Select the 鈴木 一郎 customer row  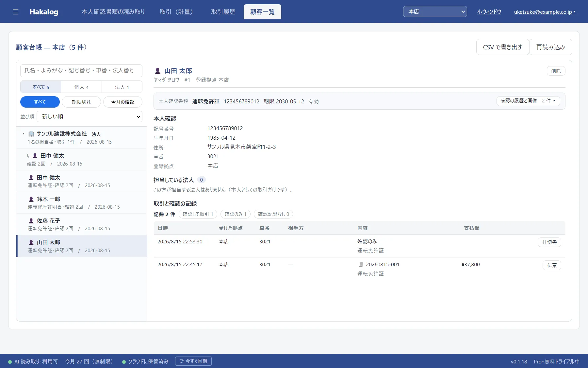81,203
